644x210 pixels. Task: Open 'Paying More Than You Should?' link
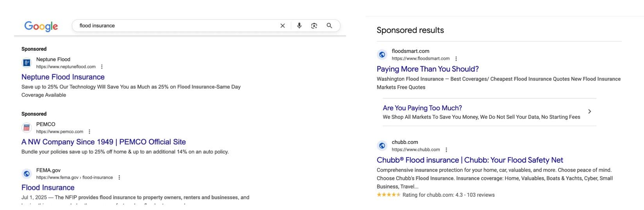428,69
